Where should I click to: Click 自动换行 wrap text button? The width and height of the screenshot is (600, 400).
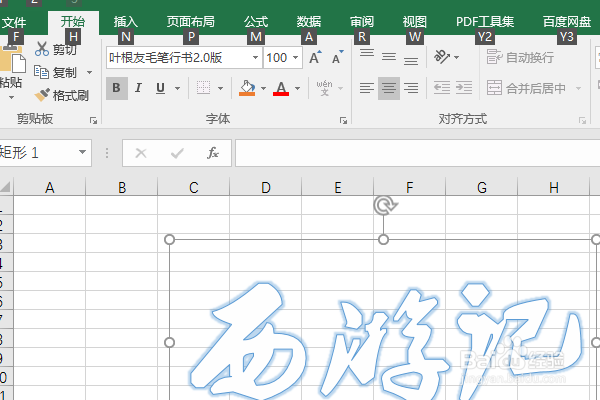coord(520,57)
